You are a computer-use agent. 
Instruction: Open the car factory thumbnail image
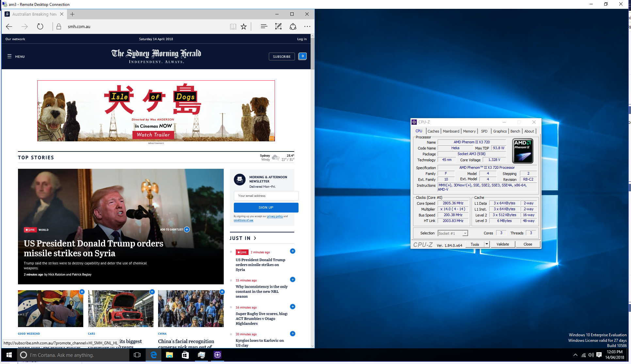(121, 309)
